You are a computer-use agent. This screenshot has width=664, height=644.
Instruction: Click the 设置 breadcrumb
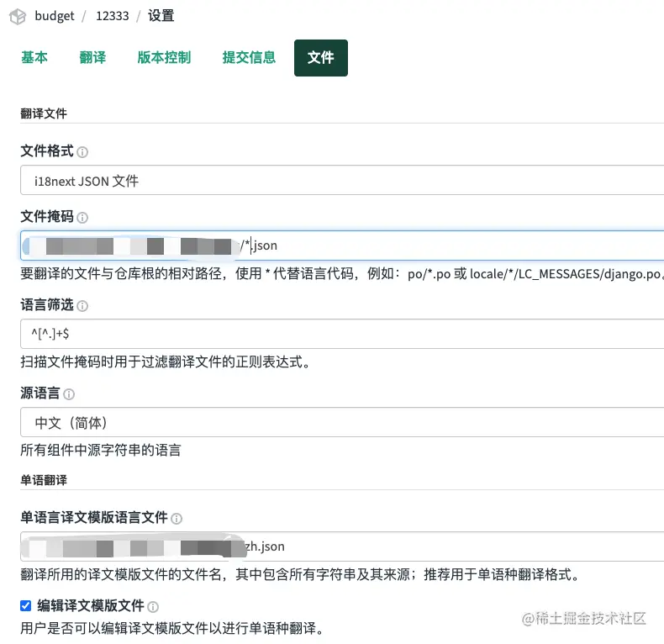pos(161,16)
